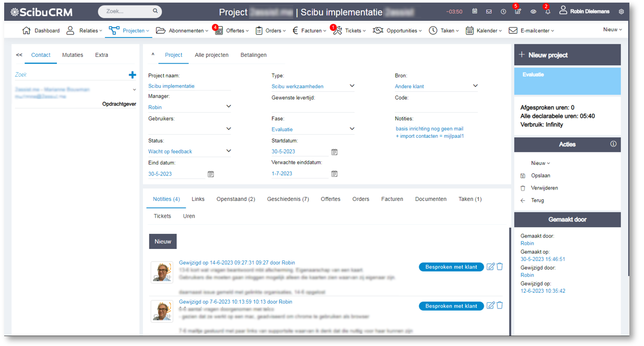Switch to the Alle projecten tab
The width and height of the screenshot is (644, 346).
point(211,55)
